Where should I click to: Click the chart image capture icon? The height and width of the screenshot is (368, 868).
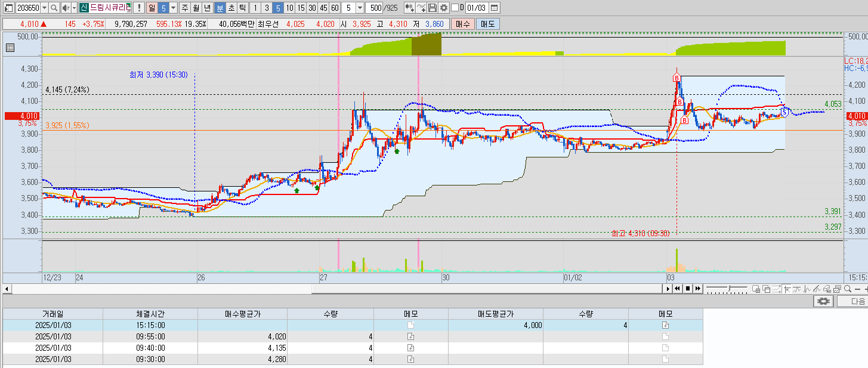(837, 289)
